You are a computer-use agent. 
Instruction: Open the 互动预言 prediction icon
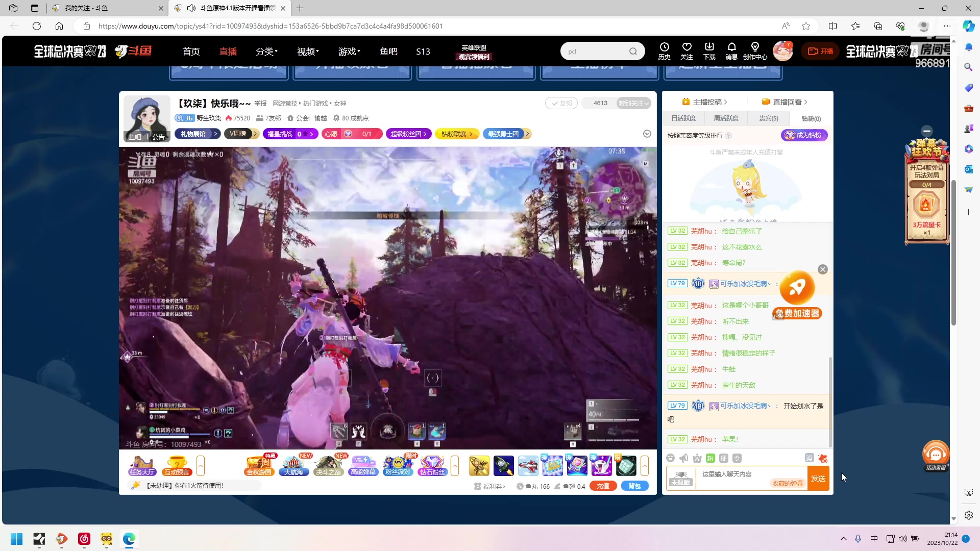coord(177,465)
